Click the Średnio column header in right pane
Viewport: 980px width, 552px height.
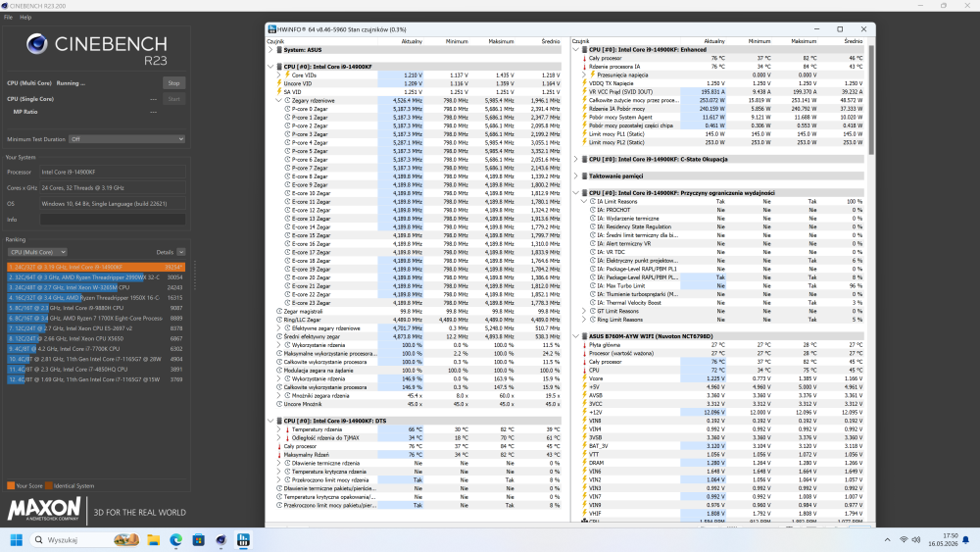click(x=853, y=41)
